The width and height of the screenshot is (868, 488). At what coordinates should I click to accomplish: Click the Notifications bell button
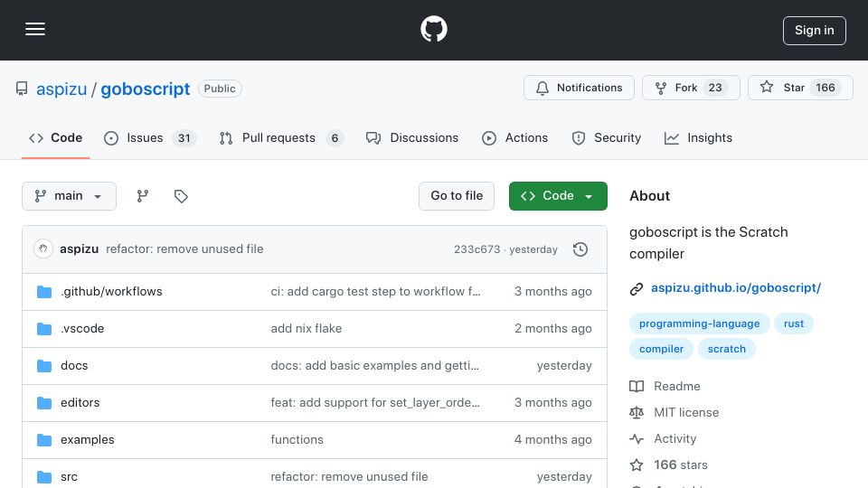(579, 88)
